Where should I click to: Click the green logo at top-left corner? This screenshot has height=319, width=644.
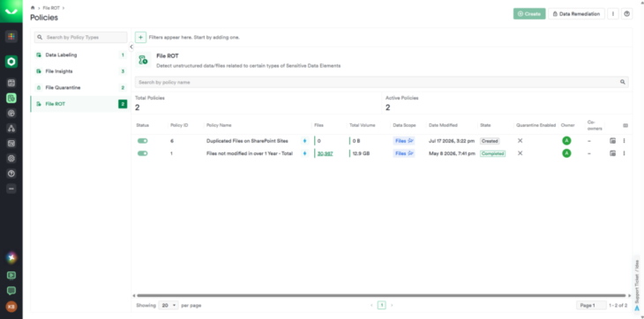pos(11,11)
